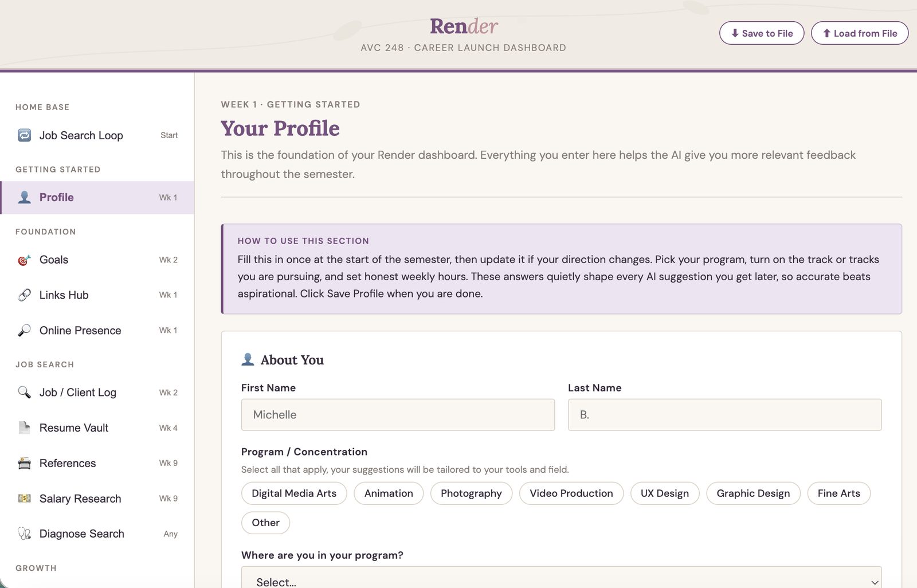Image resolution: width=917 pixels, height=588 pixels.
Task: Click the upload arrow in Load from File
Action: click(x=826, y=33)
